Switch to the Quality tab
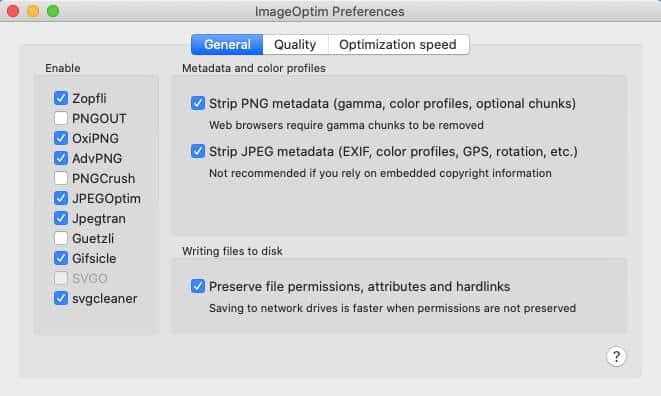 tap(295, 45)
